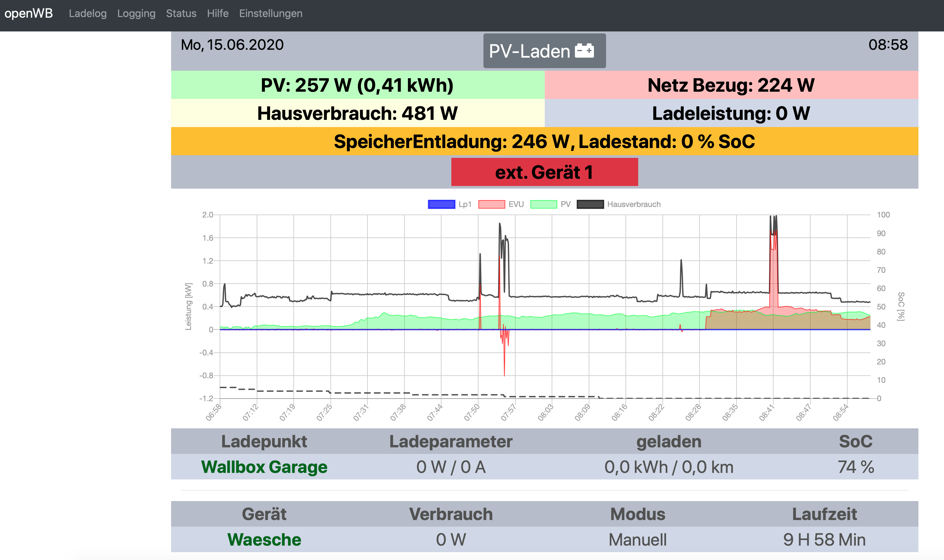This screenshot has width=944, height=560.
Task: Expand the Einstellungen menu
Action: pos(270,13)
